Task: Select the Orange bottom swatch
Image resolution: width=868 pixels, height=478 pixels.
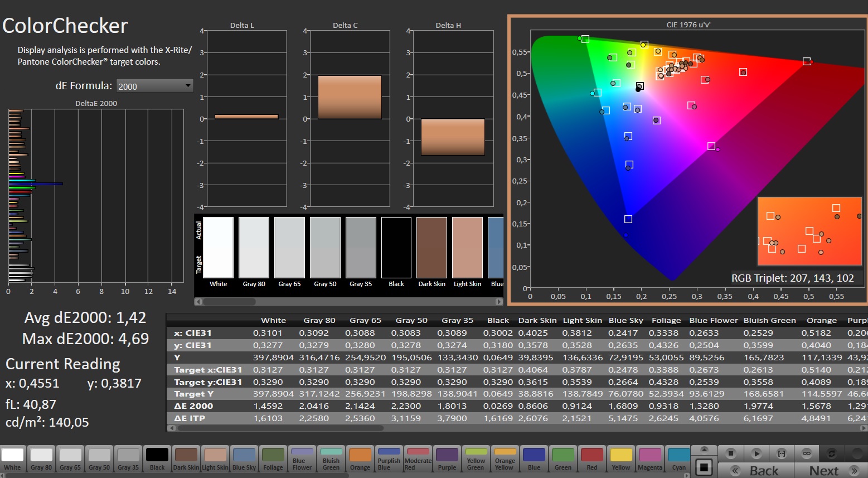Action: coord(360,459)
